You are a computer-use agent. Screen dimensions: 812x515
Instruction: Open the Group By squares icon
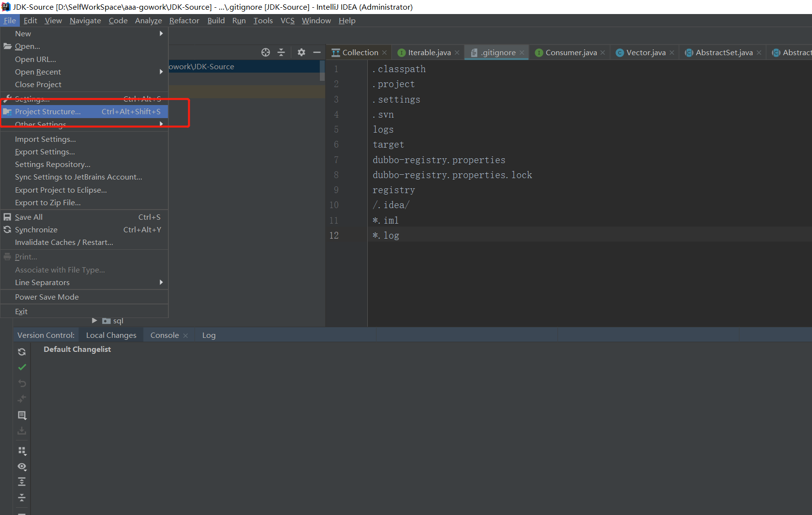[x=22, y=451]
